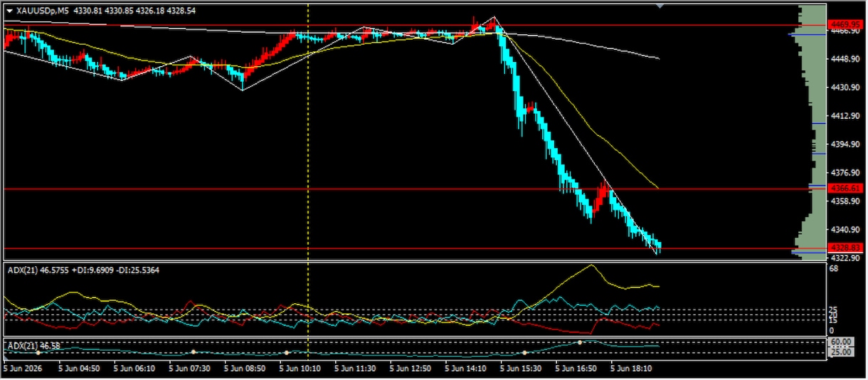Viewport: 868px width, 380px height.
Task: Click the 60.00 level tag in lower ADX
Action: [x=840, y=342]
